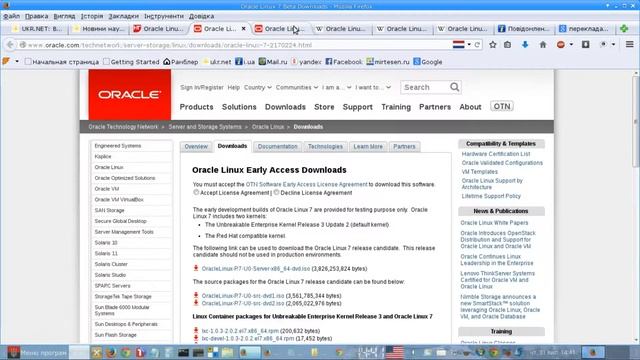The height and width of the screenshot is (360, 640).
Task: Switch to the Technologies page tab
Action: click(x=325, y=147)
